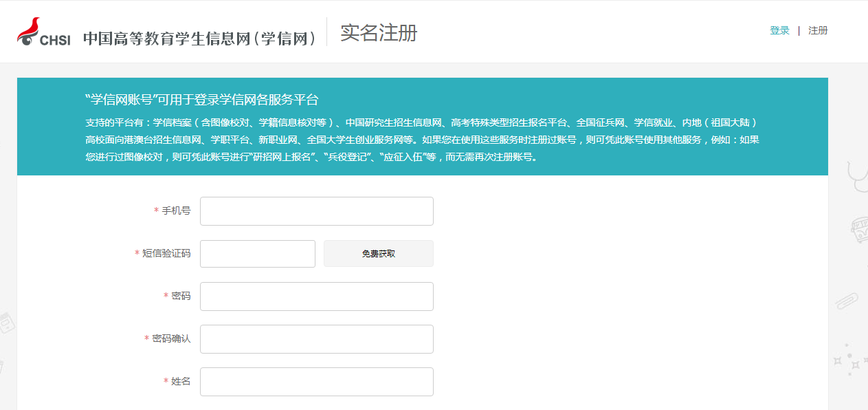Click the 短信验证码 label text
The image size is (868, 410).
[166, 254]
